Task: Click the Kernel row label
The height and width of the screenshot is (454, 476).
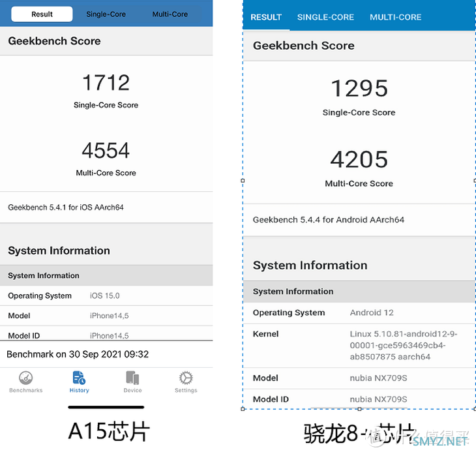Action: pyautogui.click(x=265, y=334)
